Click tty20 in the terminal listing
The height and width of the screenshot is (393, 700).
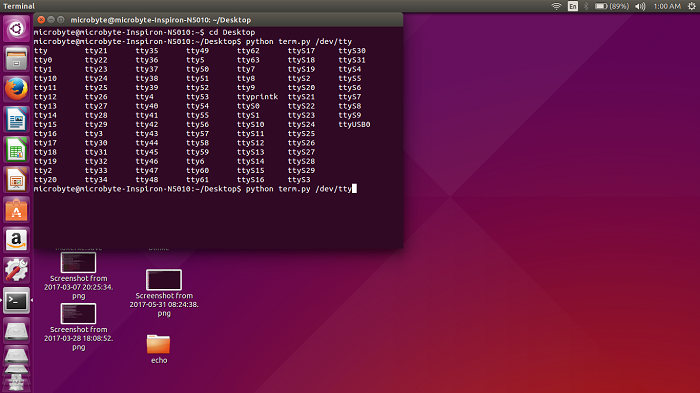point(45,180)
